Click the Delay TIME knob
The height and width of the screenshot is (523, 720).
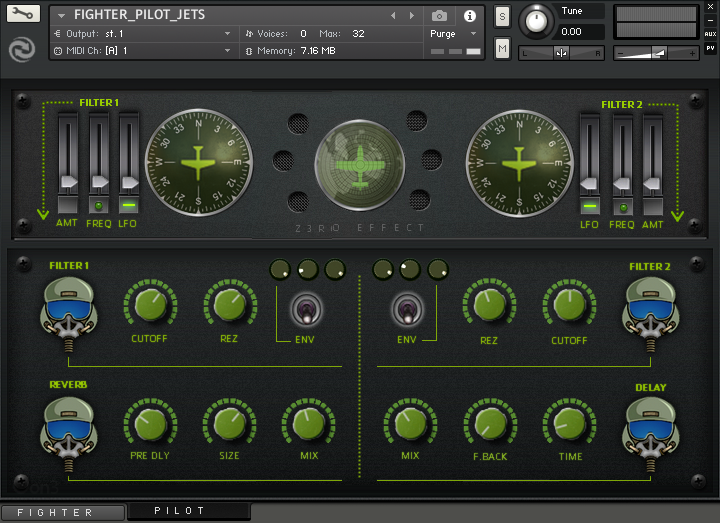coord(569,424)
